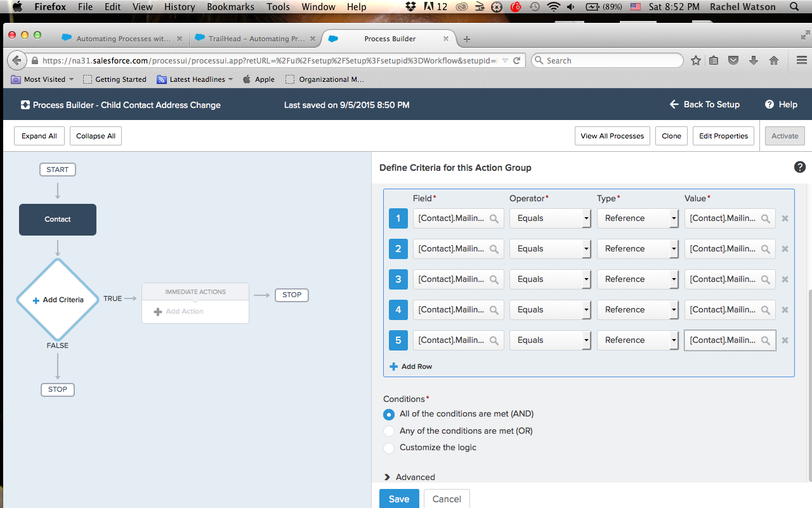Click the volume icon in menu bar
The height and width of the screenshot is (508, 812).
pyautogui.click(x=572, y=7)
